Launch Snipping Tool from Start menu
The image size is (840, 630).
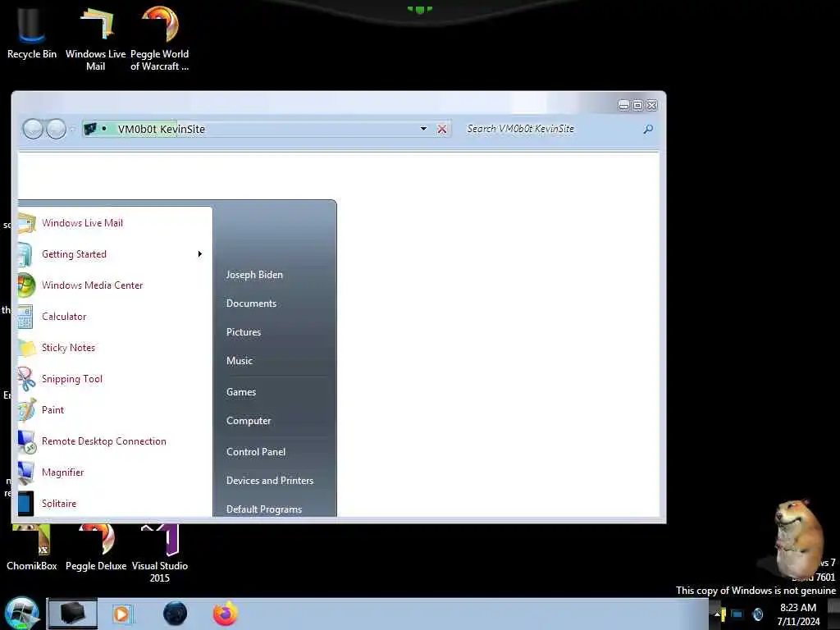point(115,379)
